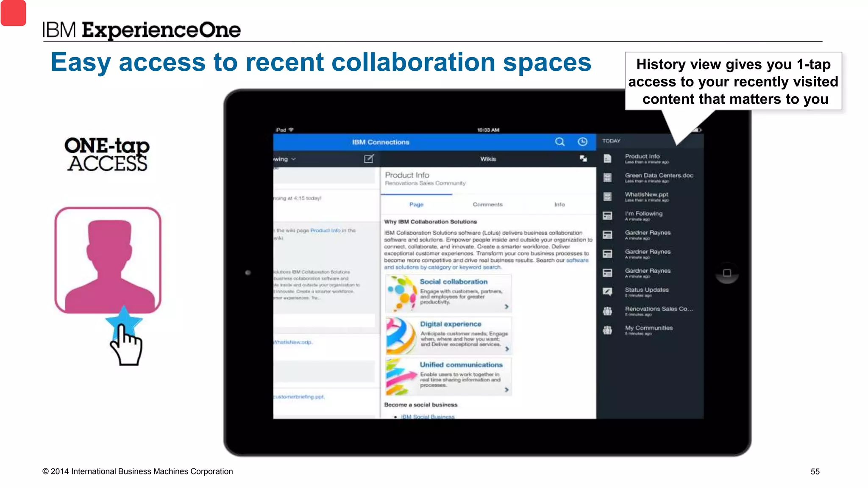The width and height of the screenshot is (868, 488).
Task: Switch to the Page tab
Action: [x=417, y=204]
